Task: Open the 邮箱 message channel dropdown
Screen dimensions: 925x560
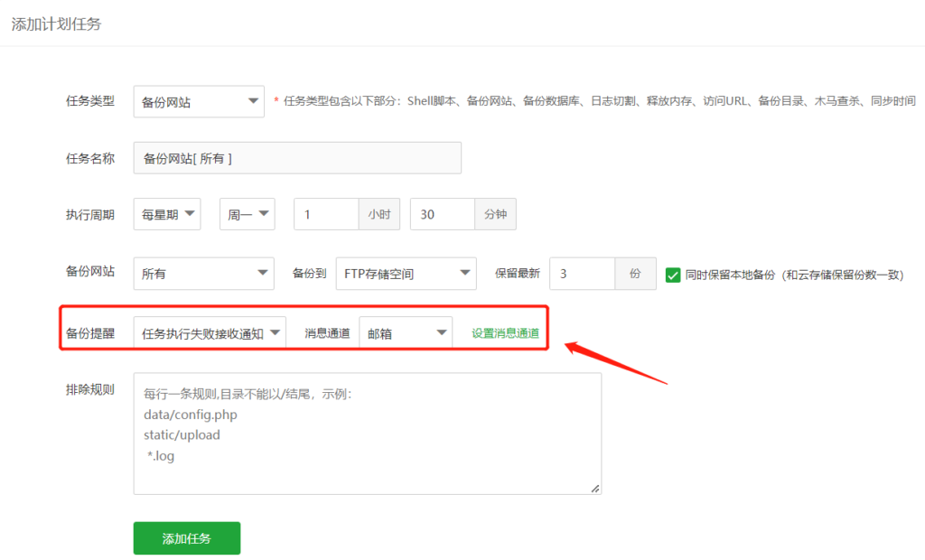Action: click(406, 333)
